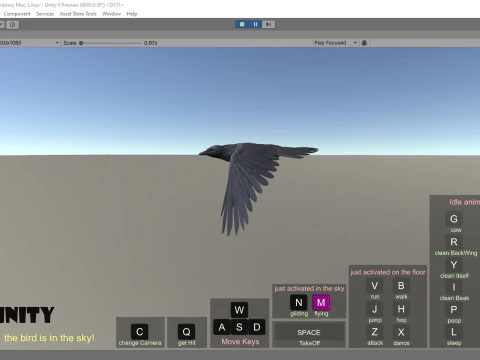This screenshot has height=360, width=480.
Task: Click the H hop key
Action: [x=401, y=309]
